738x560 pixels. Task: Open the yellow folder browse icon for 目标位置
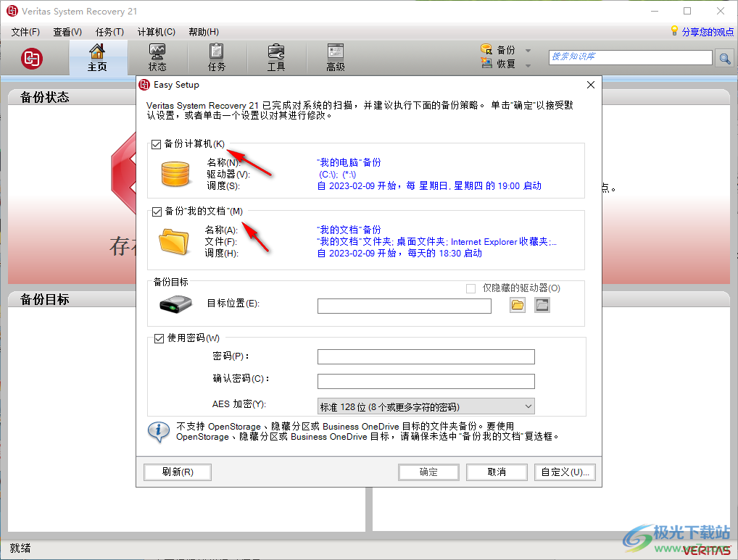click(517, 305)
